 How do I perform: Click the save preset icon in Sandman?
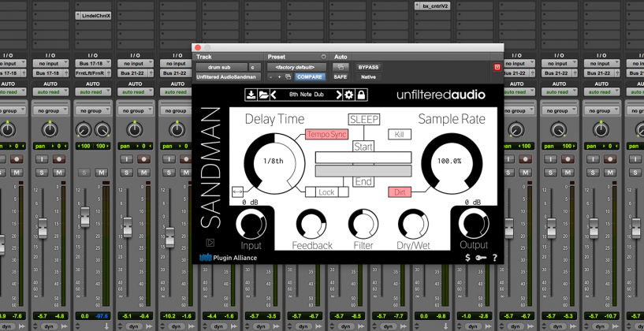click(250, 95)
